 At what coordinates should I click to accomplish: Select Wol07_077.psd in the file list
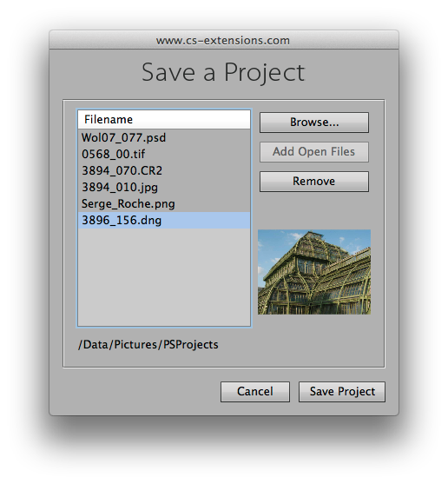pos(164,137)
